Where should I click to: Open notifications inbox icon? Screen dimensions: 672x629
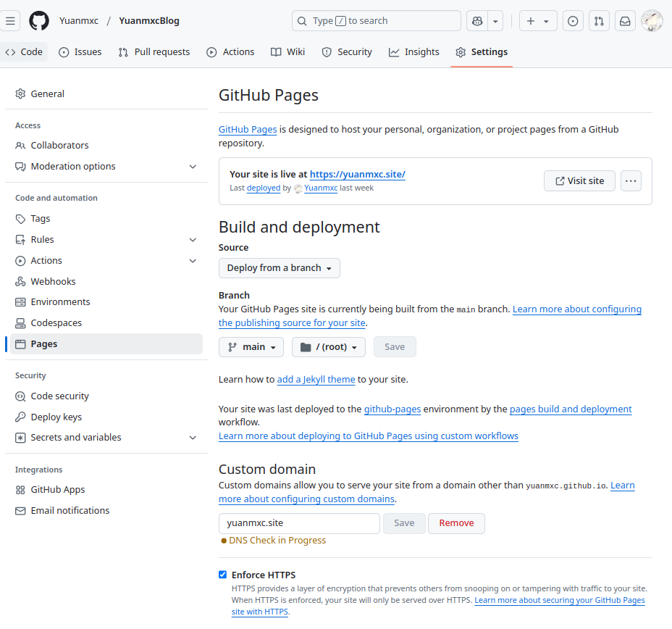625,21
